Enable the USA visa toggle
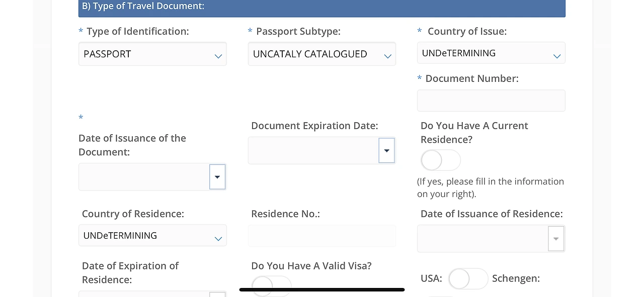Screen dimensions: 644x297 pyautogui.click(x=468, y=278)
